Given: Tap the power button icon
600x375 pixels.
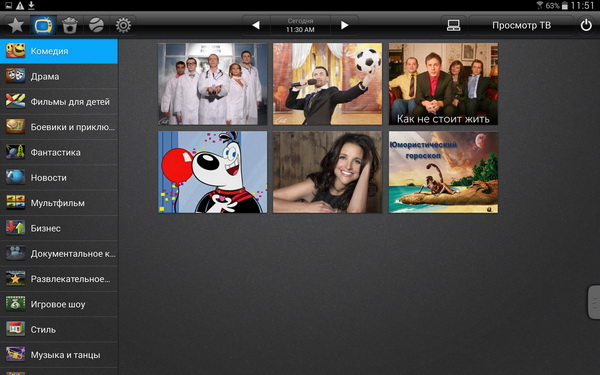Looking at the screenshot, I should 586,25.
